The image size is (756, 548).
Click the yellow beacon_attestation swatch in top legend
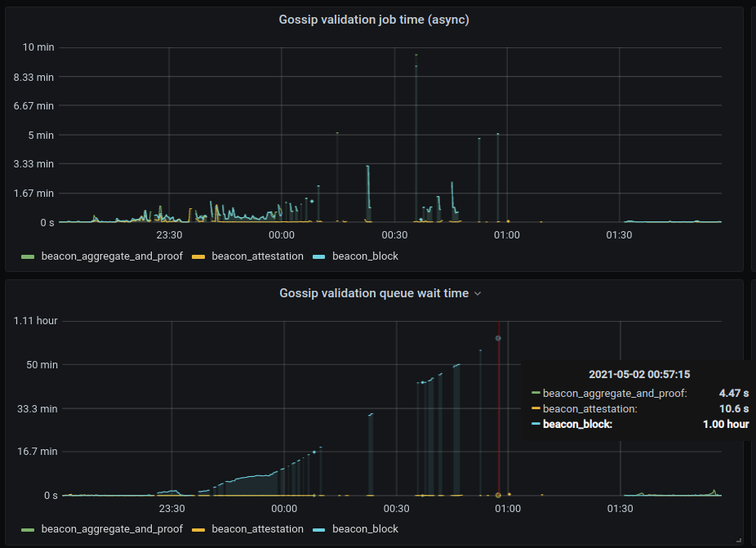coord(198,256)
